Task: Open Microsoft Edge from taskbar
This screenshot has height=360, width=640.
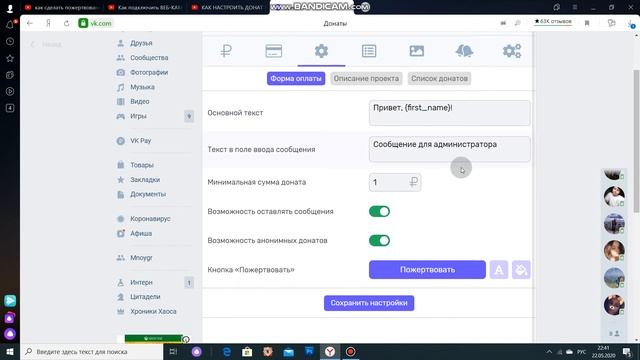Action: (x=227, y=351)
